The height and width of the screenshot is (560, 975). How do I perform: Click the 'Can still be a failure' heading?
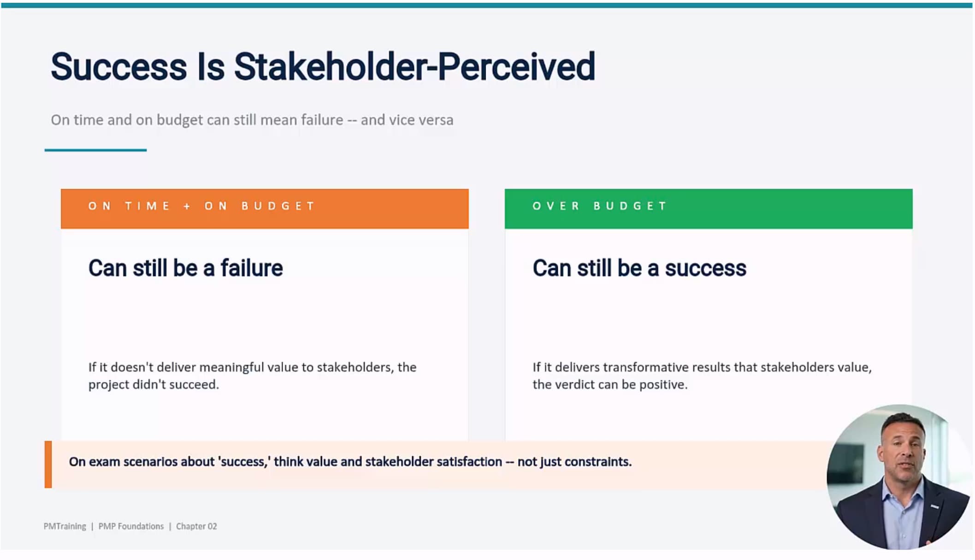pos(186,268)
